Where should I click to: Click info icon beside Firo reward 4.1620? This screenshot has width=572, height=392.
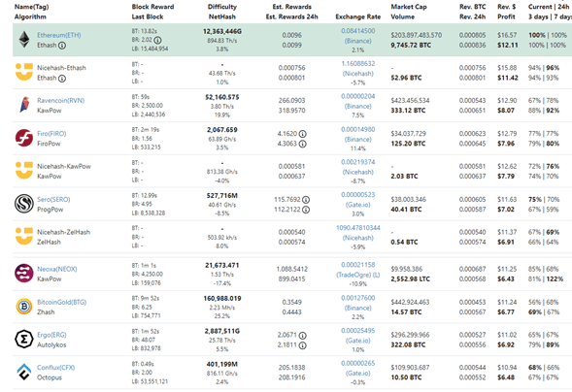click(x=303, y=134)
